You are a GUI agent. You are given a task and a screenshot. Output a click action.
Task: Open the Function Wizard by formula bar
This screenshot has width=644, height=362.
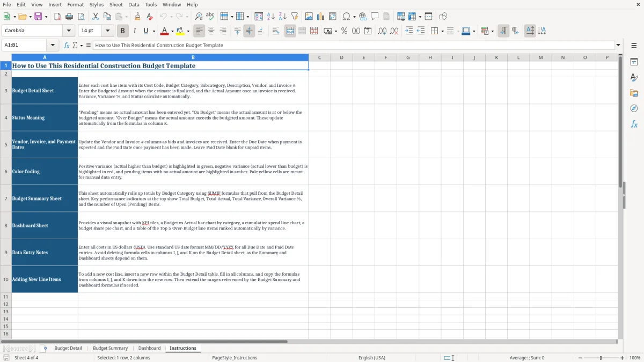pos(67,45)
